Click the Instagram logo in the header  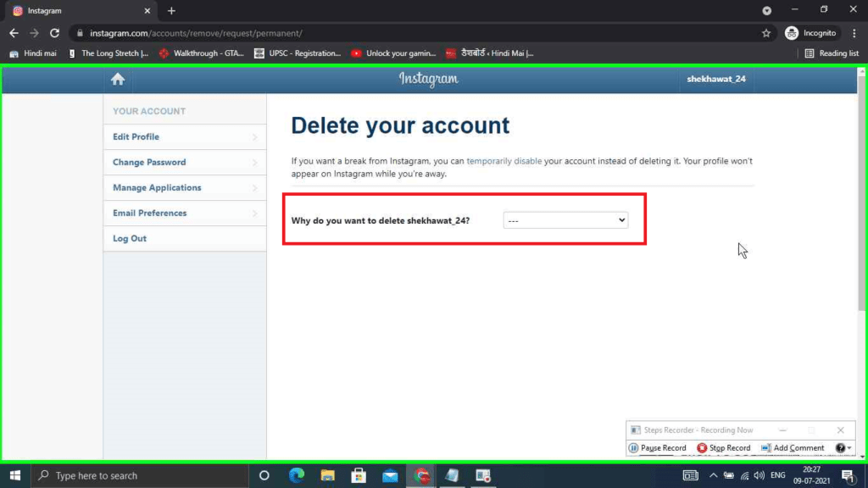point(428,79)
